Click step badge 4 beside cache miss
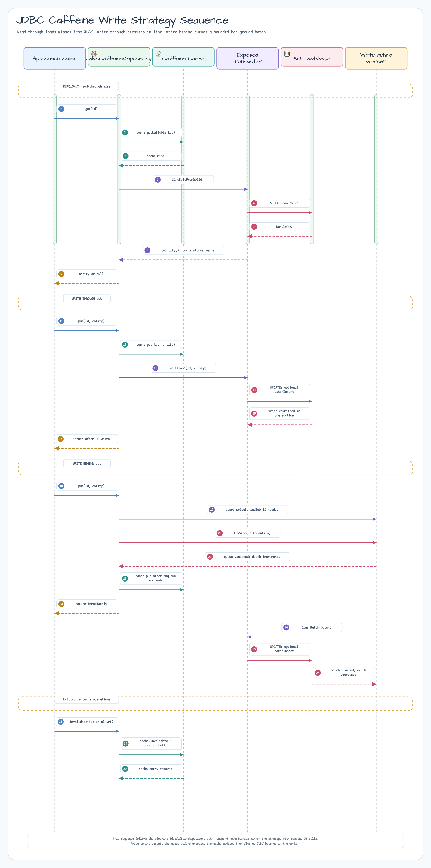The height and width of the screenshot is (868, 431). (x=126, y=156)
